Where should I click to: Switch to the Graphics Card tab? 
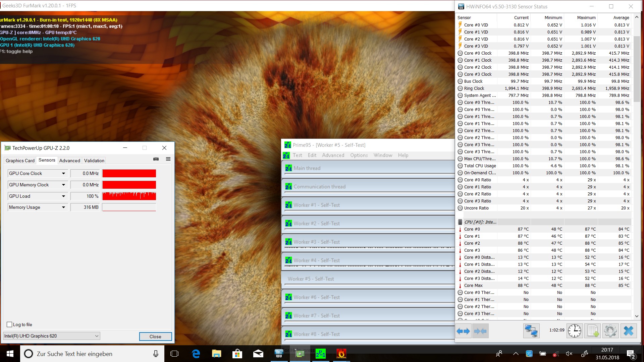20,161
